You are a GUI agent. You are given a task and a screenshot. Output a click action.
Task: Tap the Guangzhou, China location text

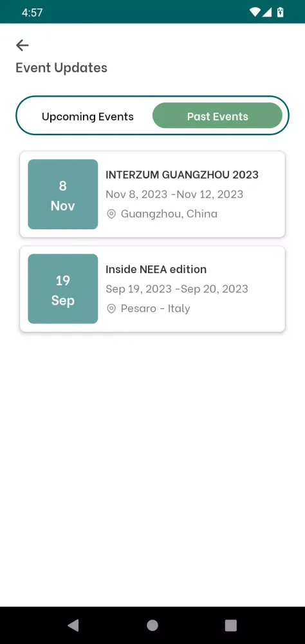tap(169, 214)
